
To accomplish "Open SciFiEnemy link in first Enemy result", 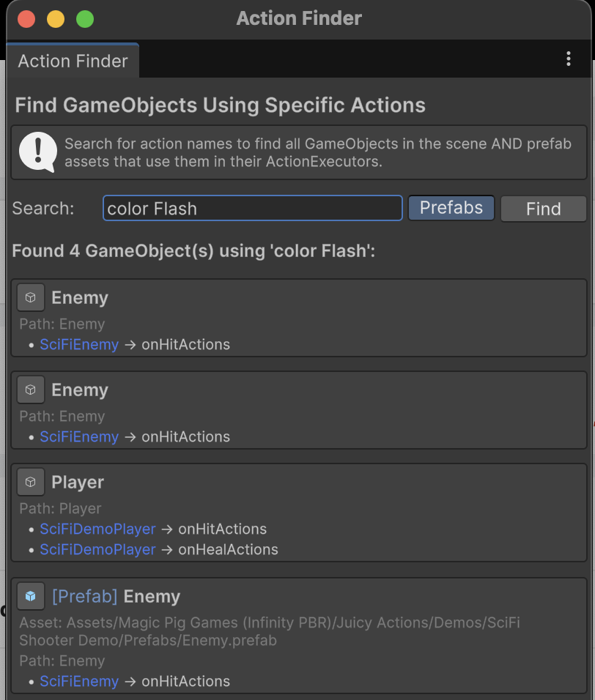I will click(x=79, y=345).
